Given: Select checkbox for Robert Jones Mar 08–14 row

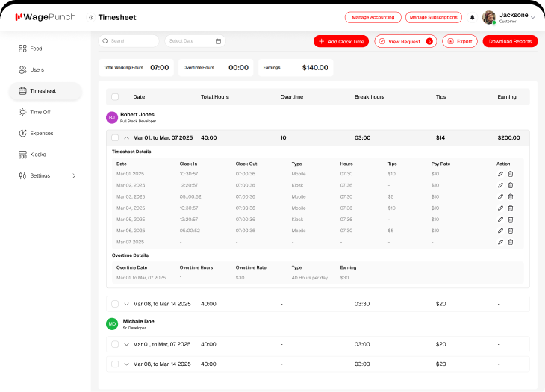Looking at the screenshot, I should tap(115, 304).
